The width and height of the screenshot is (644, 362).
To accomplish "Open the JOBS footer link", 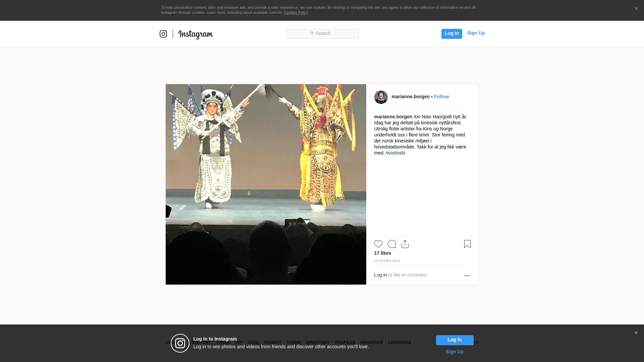I will click(x=253, y=343).
